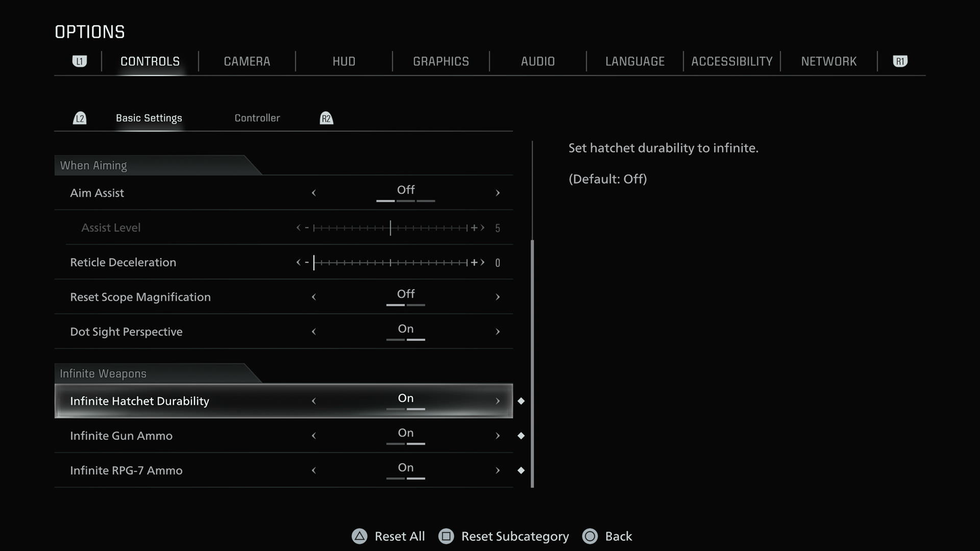Select the Dot Sight Perspective row label
Image resolution: width=980 pixels, height=551 pixels.
click(126, 332)
